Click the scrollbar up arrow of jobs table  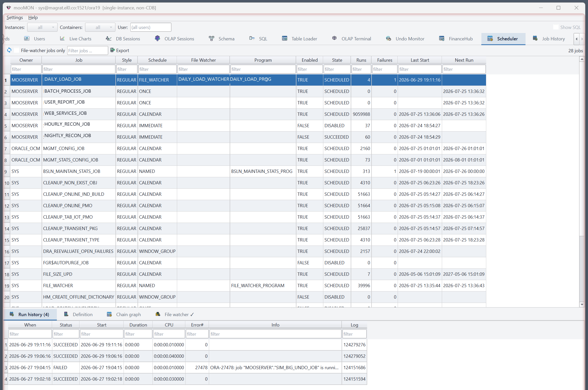pos(582,59)
